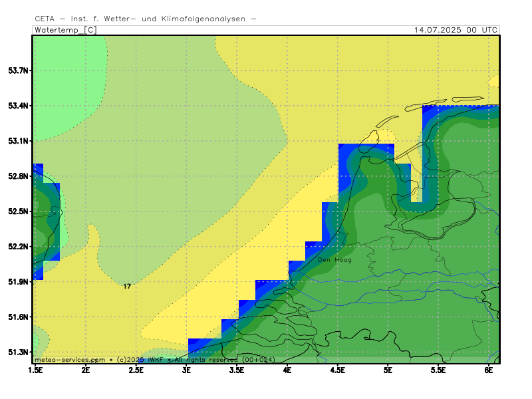Click the 2.5E longitude axis label

coord(136,370)
